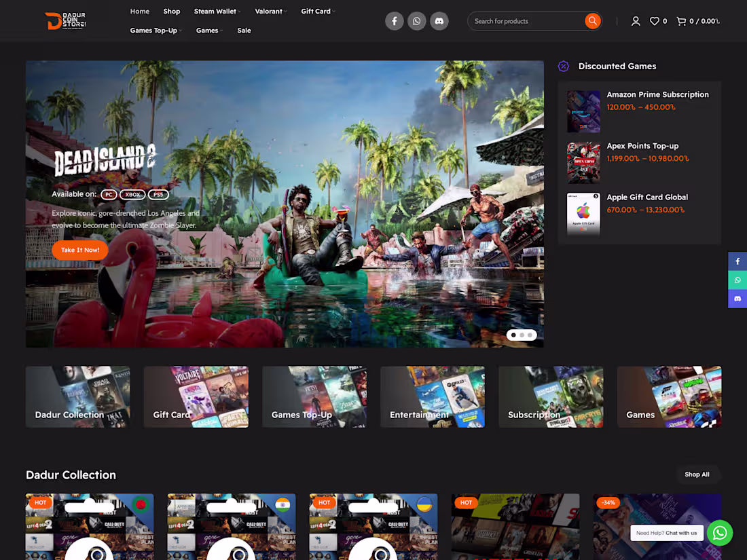Click the orange search magnifier button
The image size is (747, 560).
pyautogui.click(x=592, y=21)
